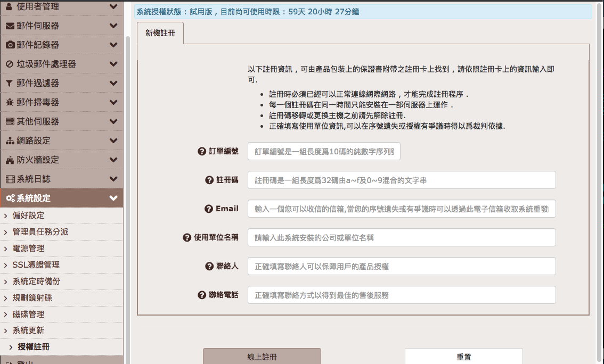
Task: Open the 新機註冊 tab
Action: coord(160,33)
